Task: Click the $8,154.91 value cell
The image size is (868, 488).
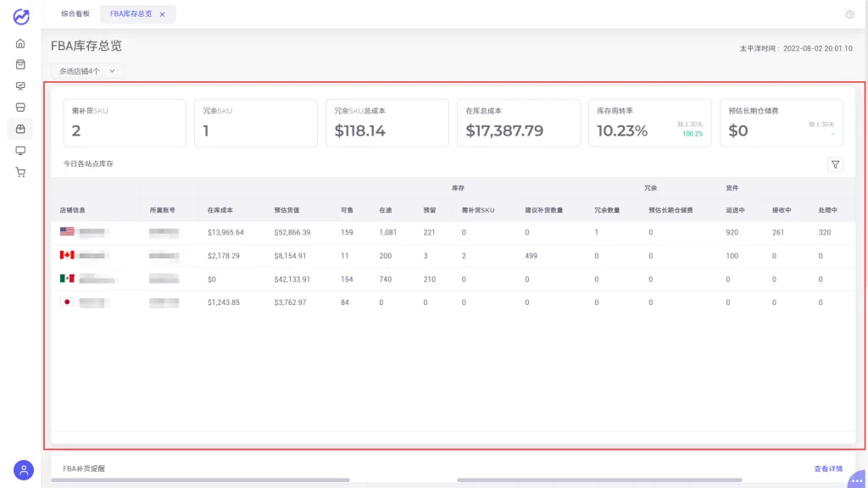Action: coord(290,256)
